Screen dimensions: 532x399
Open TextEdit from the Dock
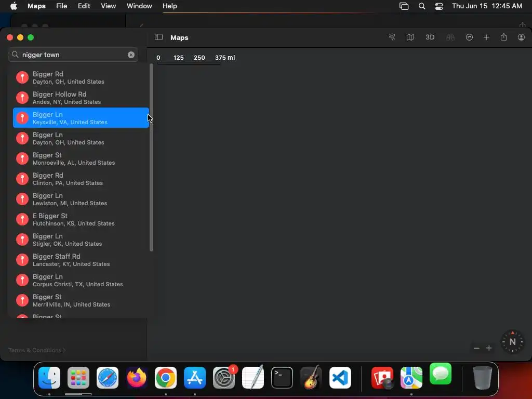coord(253,377)
